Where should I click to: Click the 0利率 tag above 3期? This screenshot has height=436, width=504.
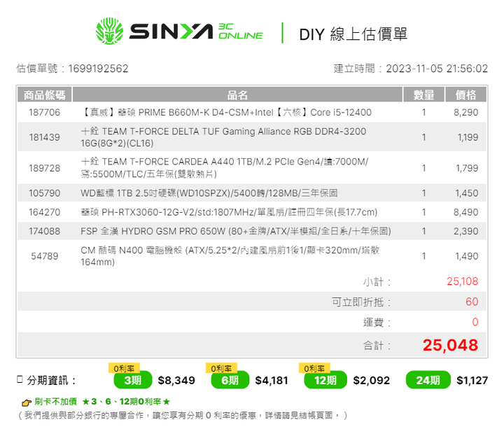(124, 368)
